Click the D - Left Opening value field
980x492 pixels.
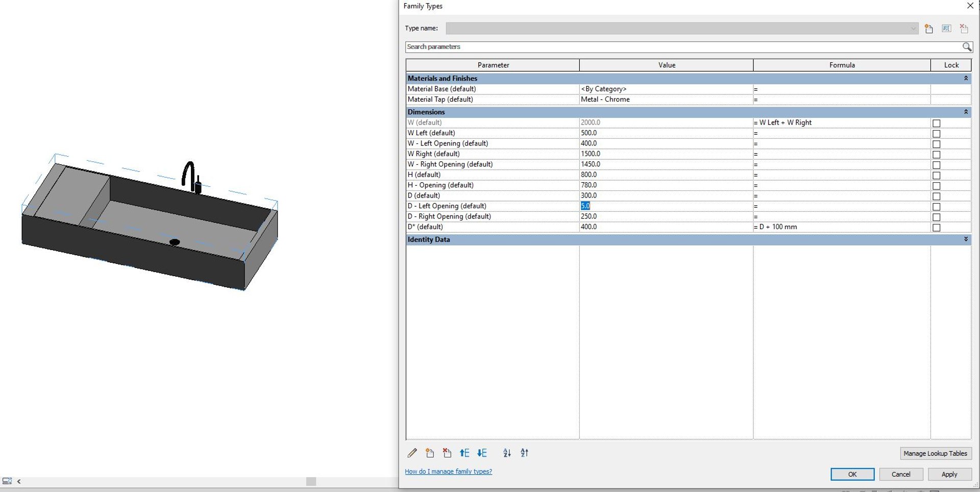(x=666, y=206)
